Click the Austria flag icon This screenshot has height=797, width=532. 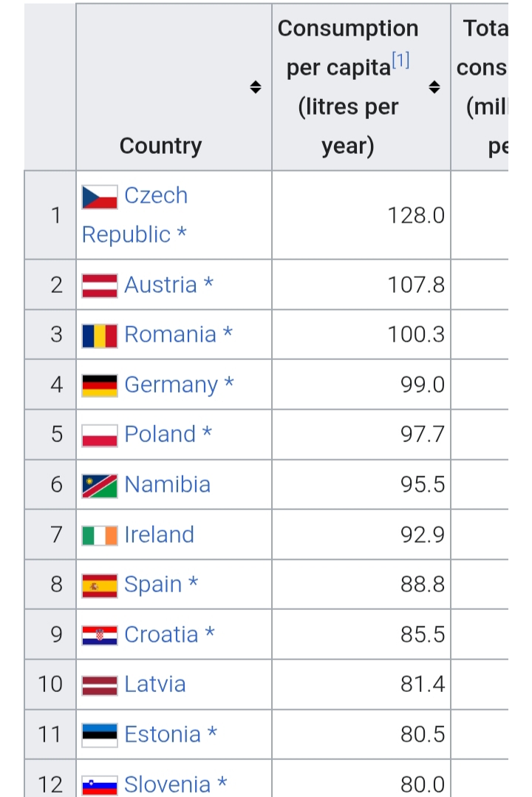(100, 285)
